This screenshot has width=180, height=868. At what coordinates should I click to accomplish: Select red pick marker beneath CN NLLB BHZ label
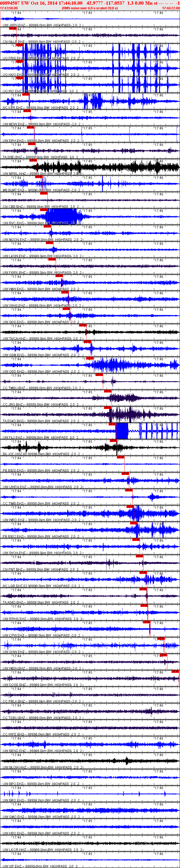[x=20, y=45]
